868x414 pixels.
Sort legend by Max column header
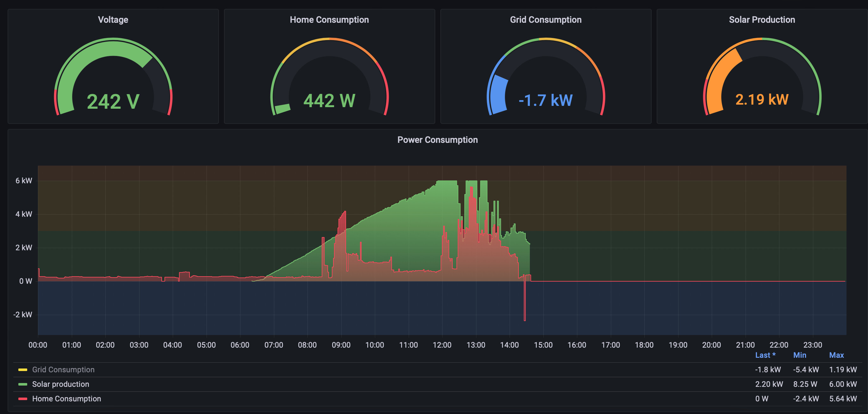point(836,355)
